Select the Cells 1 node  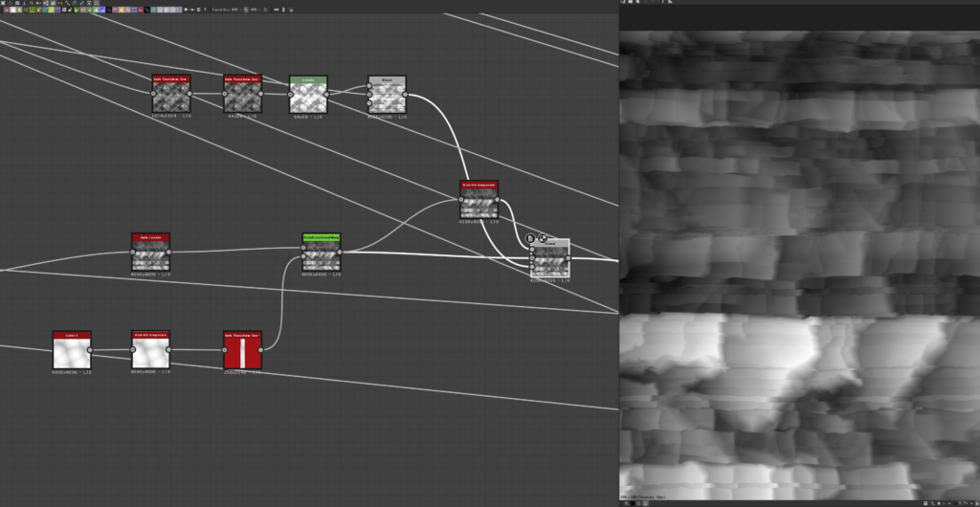click(x=72, y=350)
